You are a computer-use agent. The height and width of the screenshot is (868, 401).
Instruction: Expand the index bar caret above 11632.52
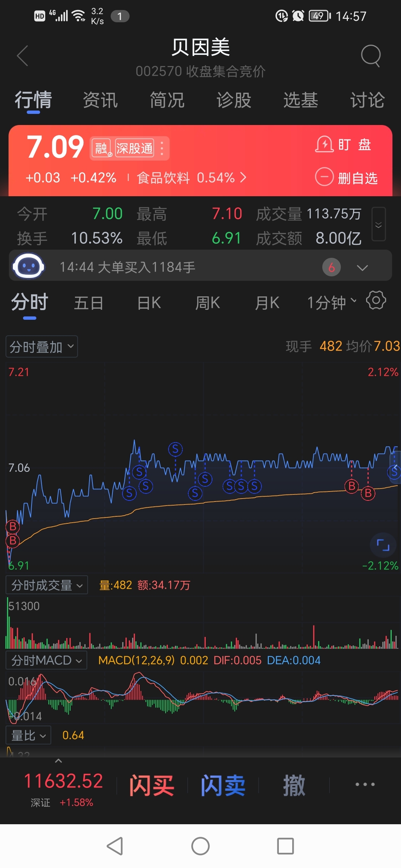coord(58,761)
